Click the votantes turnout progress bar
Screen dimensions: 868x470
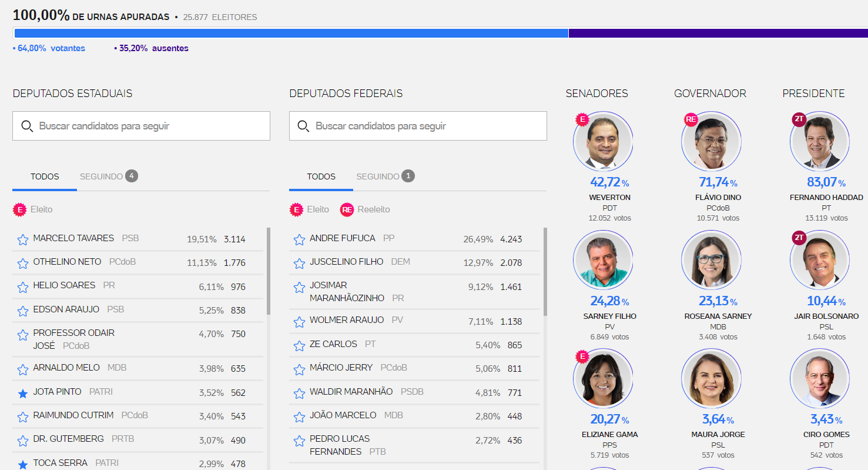(291, 33)
